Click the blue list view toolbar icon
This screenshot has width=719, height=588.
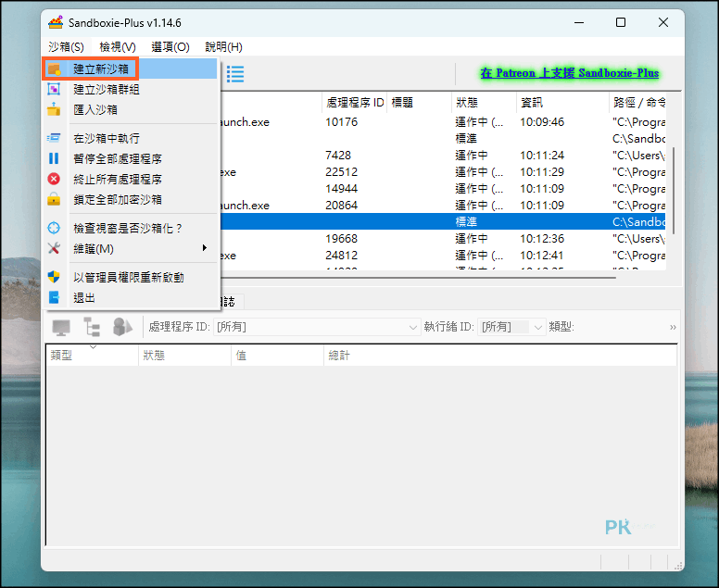pyautogui.click(x=235, y=74)
